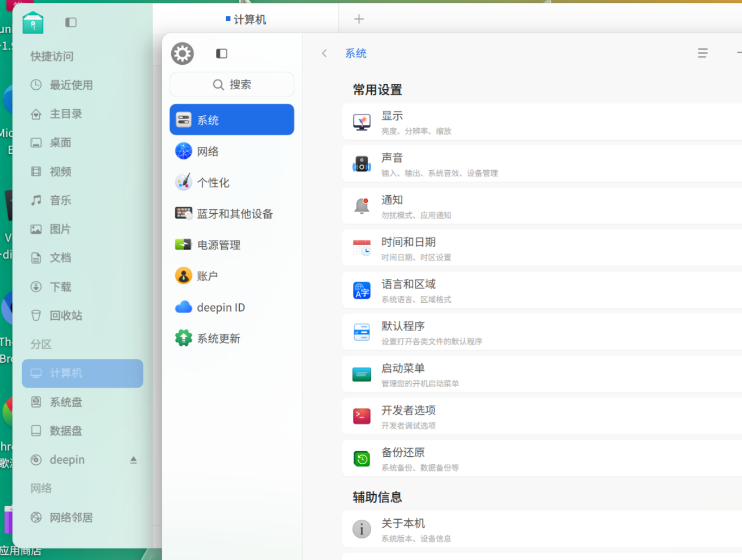
Task: Open a new file manager tab
Action: (x=359, y=19)
